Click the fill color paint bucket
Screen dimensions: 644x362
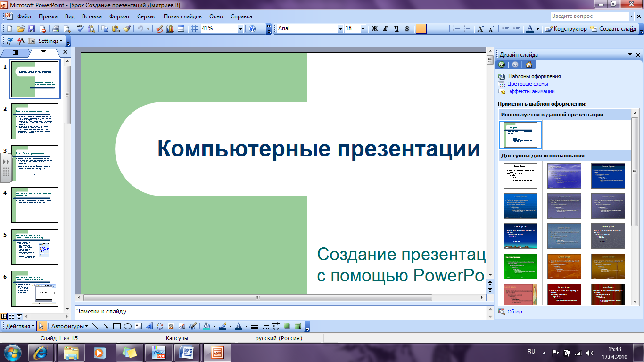[x=206, y=326]
